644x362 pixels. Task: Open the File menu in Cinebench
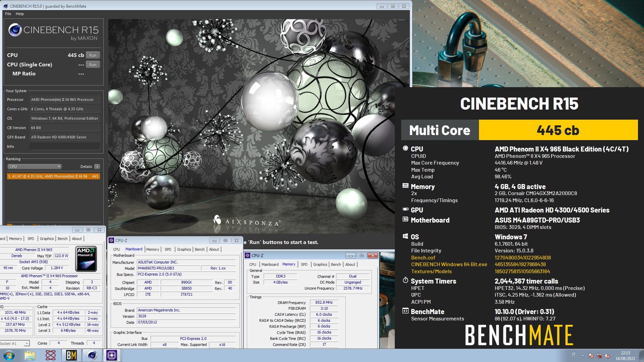(x=8, y=14)
